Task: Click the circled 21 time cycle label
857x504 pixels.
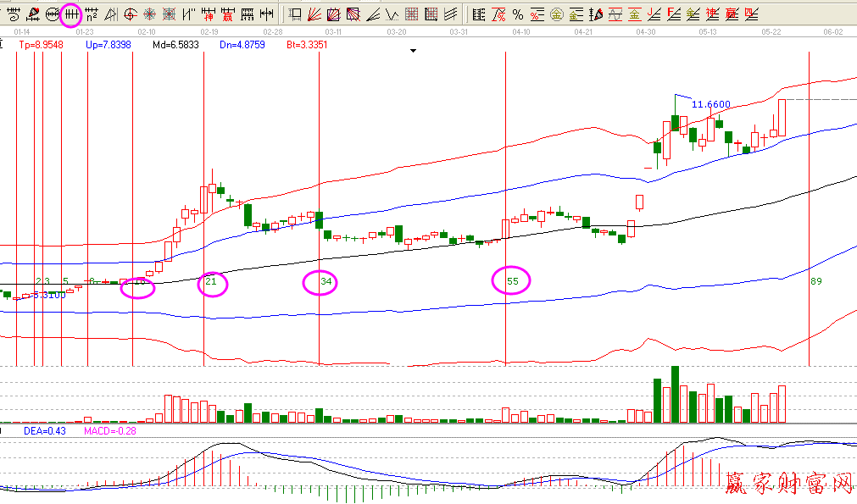Action: pos(212,280)
